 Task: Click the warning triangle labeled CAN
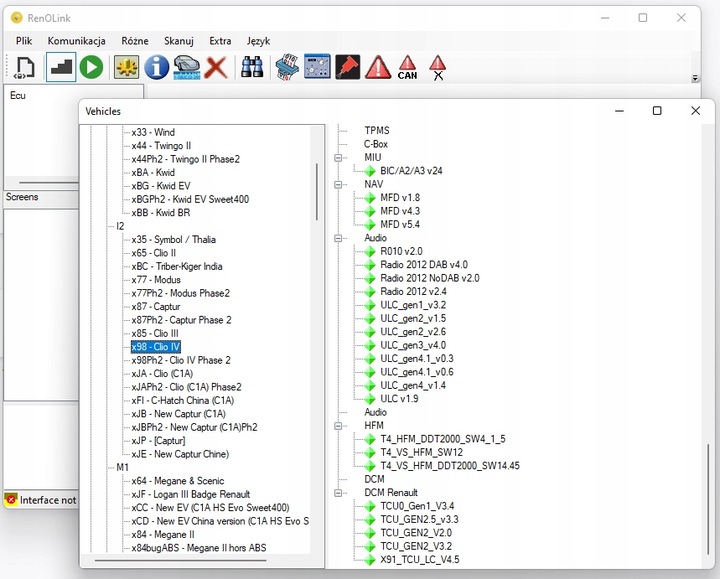[x=407, y=67]
